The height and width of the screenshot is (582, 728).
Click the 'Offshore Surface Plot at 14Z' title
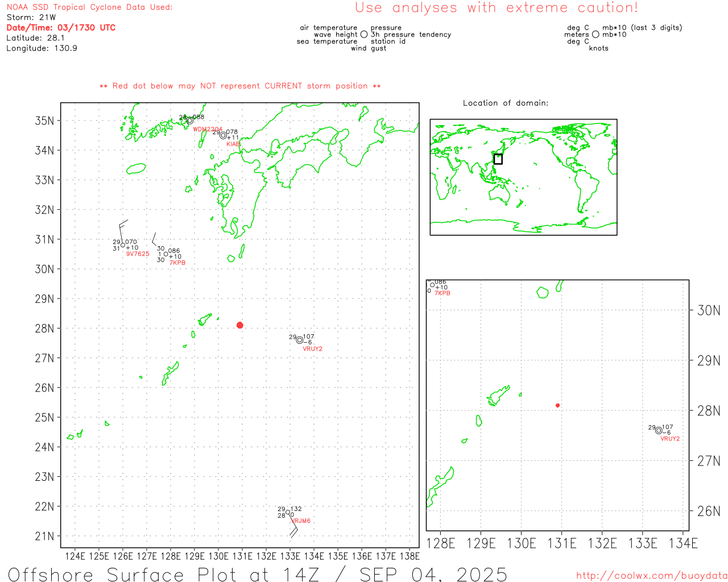[163, 574]
